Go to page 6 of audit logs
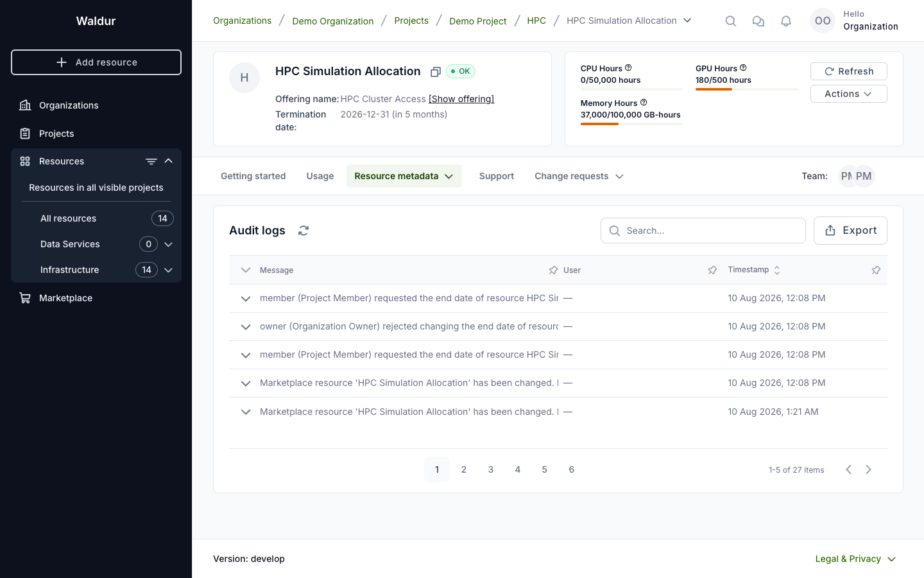This screenshot has width=924, height=578. pos(572,469)
